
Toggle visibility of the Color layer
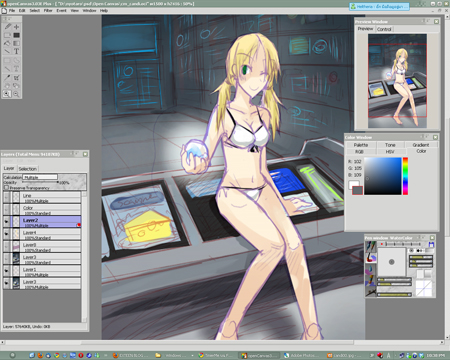tap(6, 210)
